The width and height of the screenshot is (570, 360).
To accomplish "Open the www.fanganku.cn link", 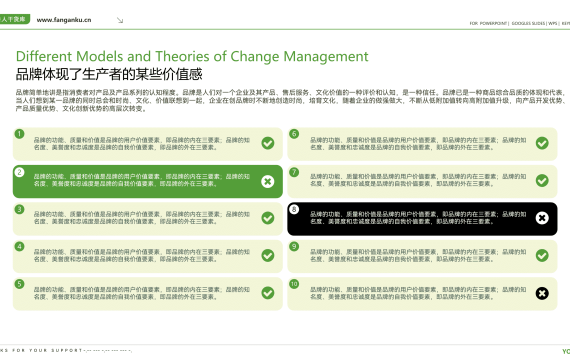I will pyautogui.click(x=64, y=20).
